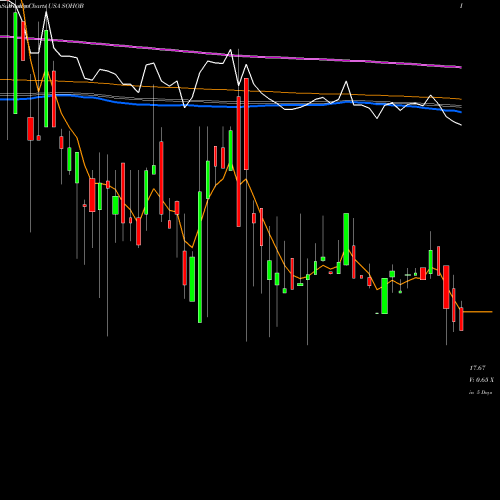Click the last red candlestick on the right

tap(461, 319)
